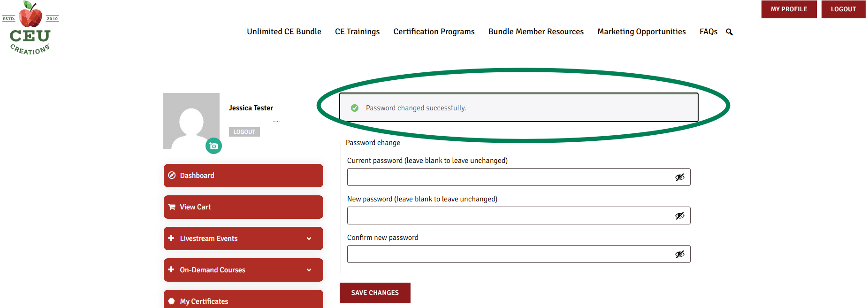Expand the Livestream Events chevron

point(309,239)
